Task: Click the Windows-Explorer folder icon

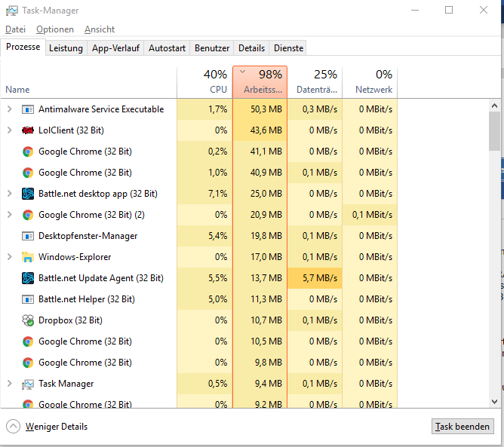Action: pos(28,257)
